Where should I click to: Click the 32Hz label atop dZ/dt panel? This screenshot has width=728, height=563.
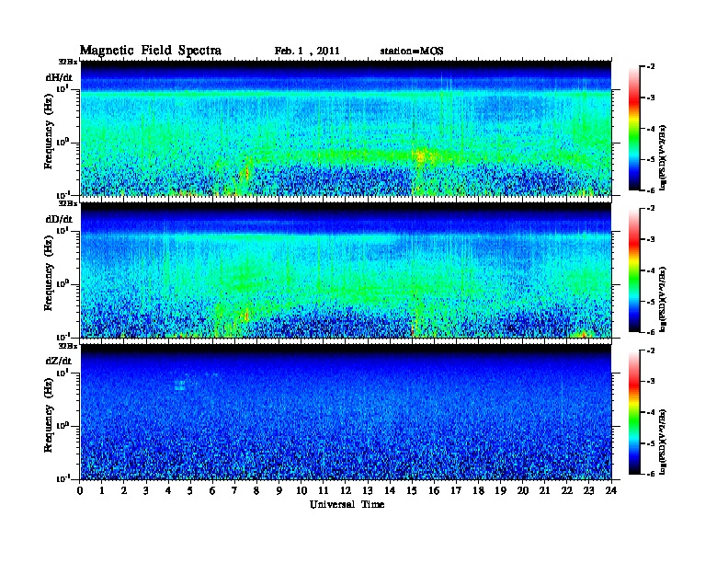pos(67,346)
